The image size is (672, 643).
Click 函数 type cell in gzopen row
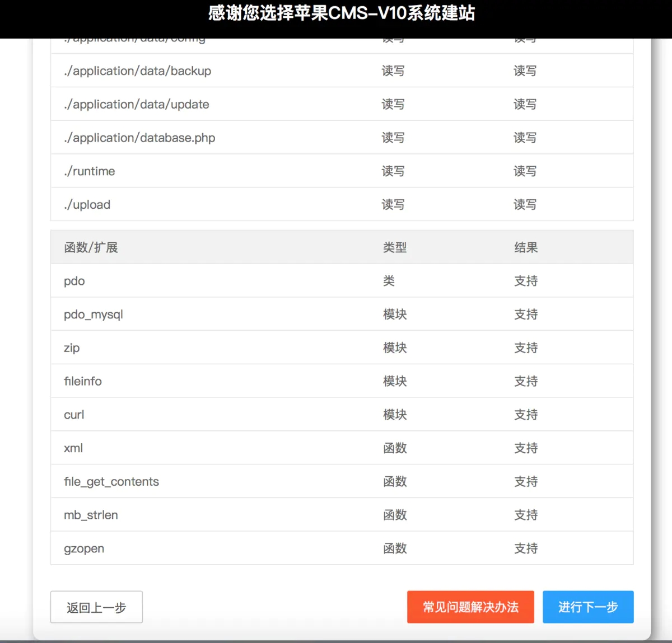point(395,548)
